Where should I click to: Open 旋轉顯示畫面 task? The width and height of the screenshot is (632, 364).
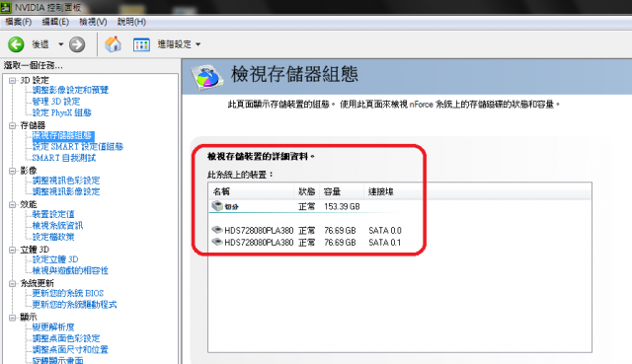57,360
